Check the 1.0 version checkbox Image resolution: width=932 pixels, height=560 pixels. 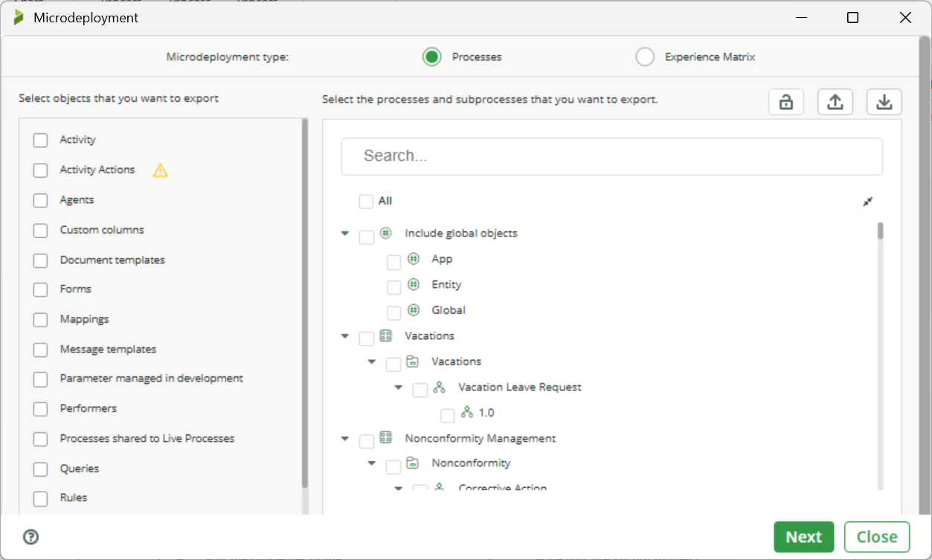point(448,416)
